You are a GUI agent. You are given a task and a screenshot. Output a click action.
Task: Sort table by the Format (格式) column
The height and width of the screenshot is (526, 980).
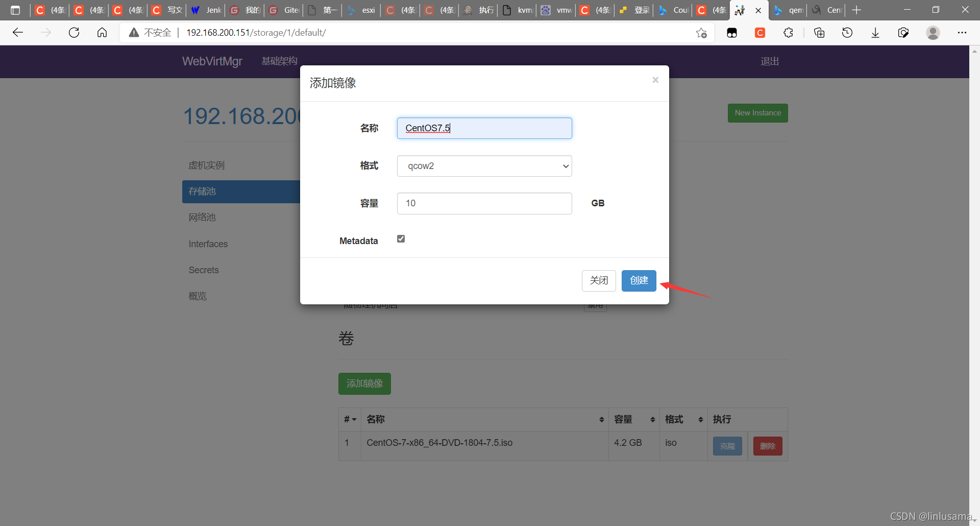click(x=683, y=419)
